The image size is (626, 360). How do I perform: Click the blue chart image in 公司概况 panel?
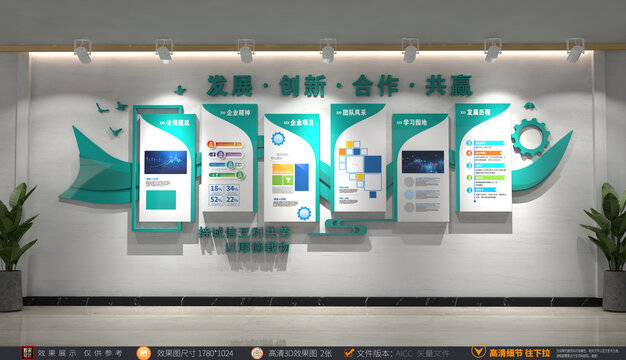pyautogui.click(x=166, y=162)
